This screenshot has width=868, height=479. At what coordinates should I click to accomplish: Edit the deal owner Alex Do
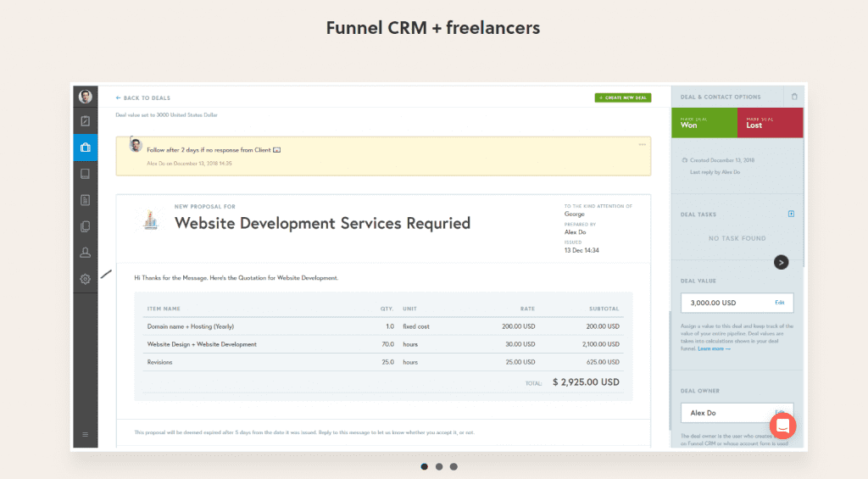780,412
